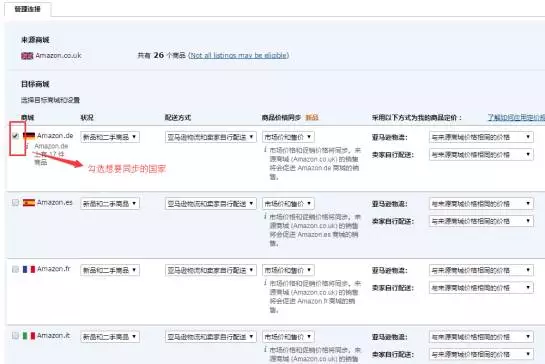
Task: Open price sync dropdown for Amazon.fr
Action: tap(288, 270)
